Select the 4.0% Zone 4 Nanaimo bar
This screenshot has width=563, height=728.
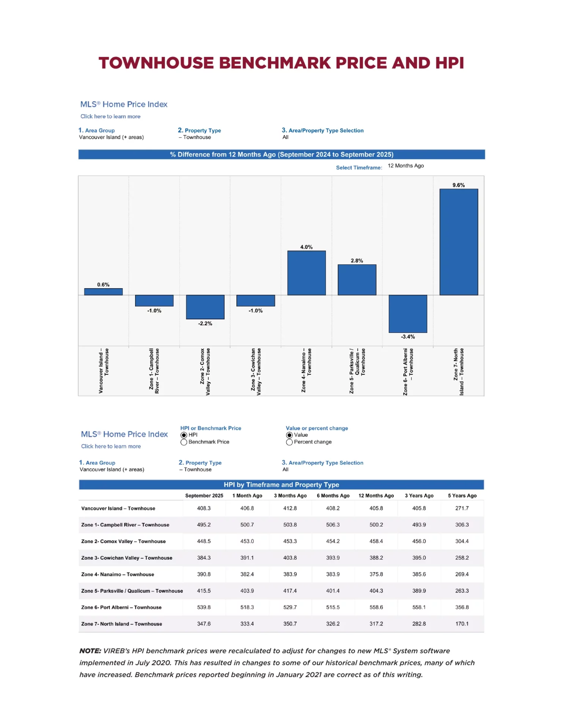(306, 273)
